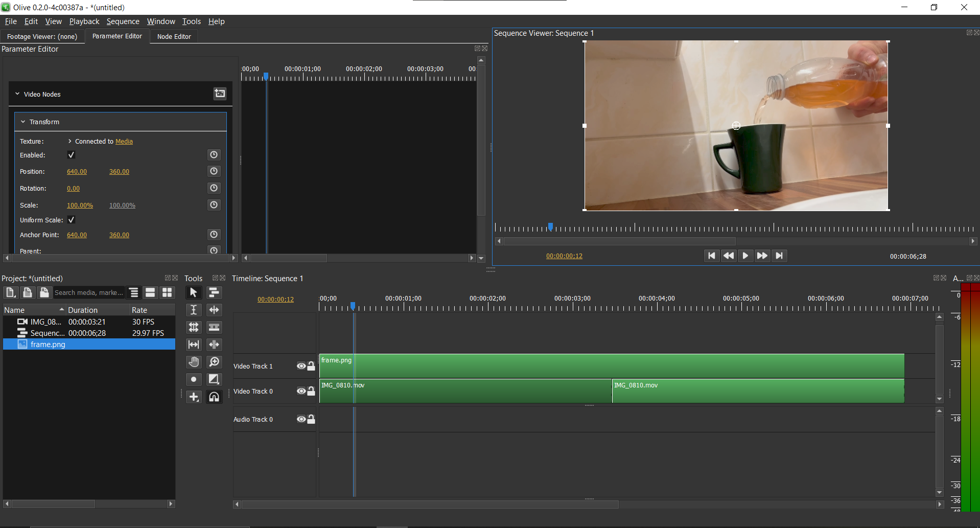Image resolution: width=980 pixels, height=528 pixels.
Task: Switch Project panel to tree view
Action: (x=133, y=292)
